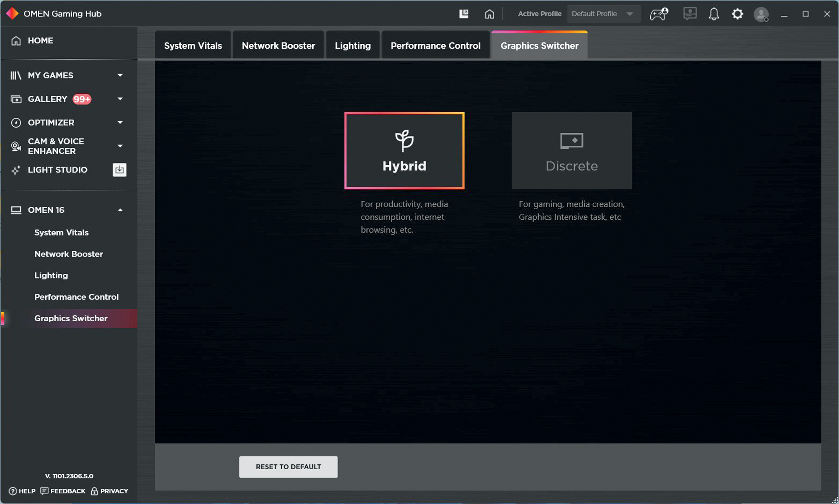
Task: Open the Default Profile dropdown
Action: tap(603, 14)
